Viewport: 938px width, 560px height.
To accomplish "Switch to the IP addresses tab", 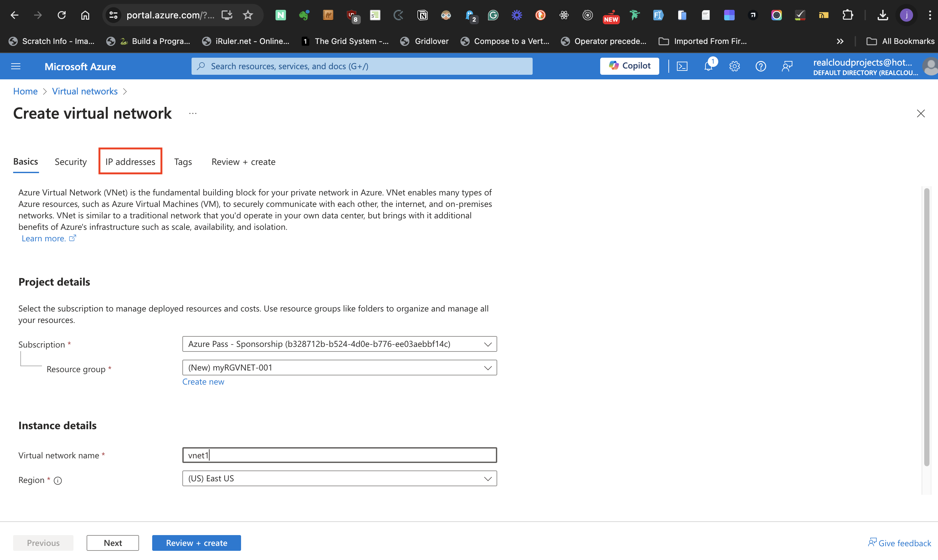I will point(130,162).
